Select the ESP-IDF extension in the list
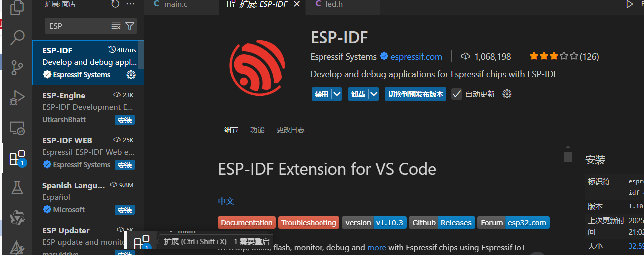 pyautogui.click(x=88, y=63)
